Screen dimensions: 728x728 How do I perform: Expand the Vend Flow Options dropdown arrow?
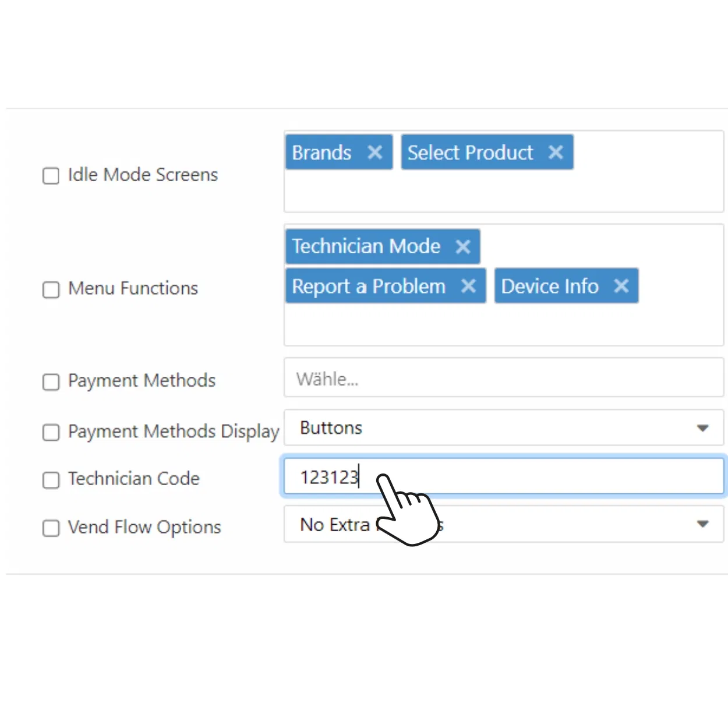(703, 524)
